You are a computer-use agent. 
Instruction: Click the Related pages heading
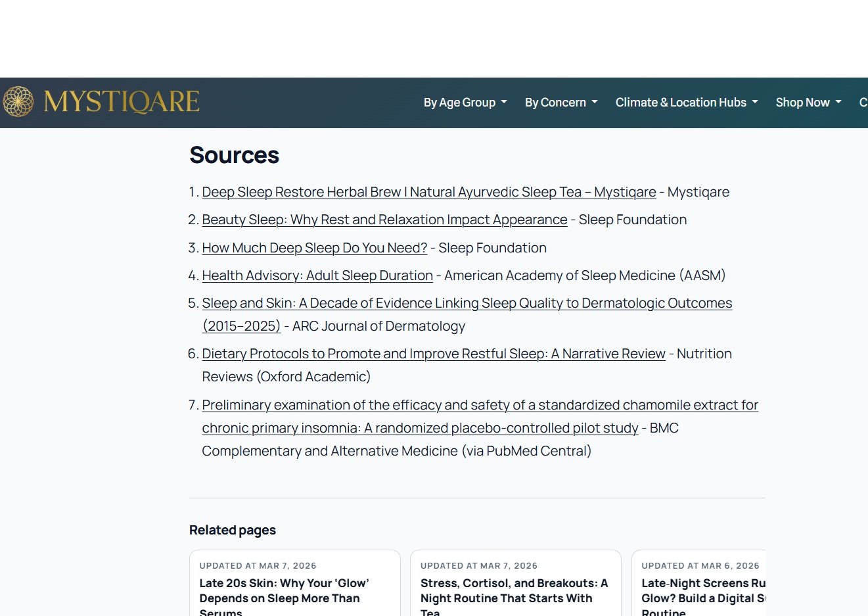point(233,530)
